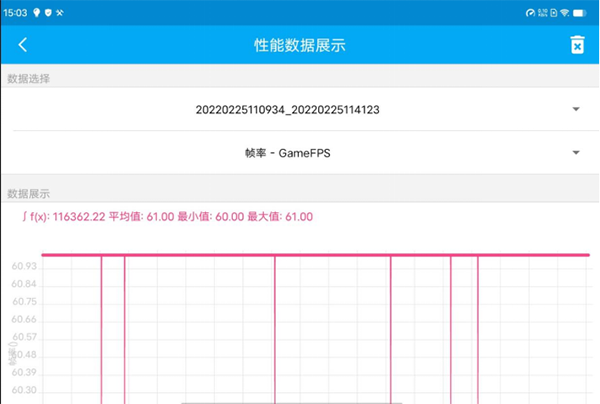The height and width of the screenshot is (404, 600).
Task: Click the arrow beside 帧率 - GameFPS
Action: tap(576, 153)
